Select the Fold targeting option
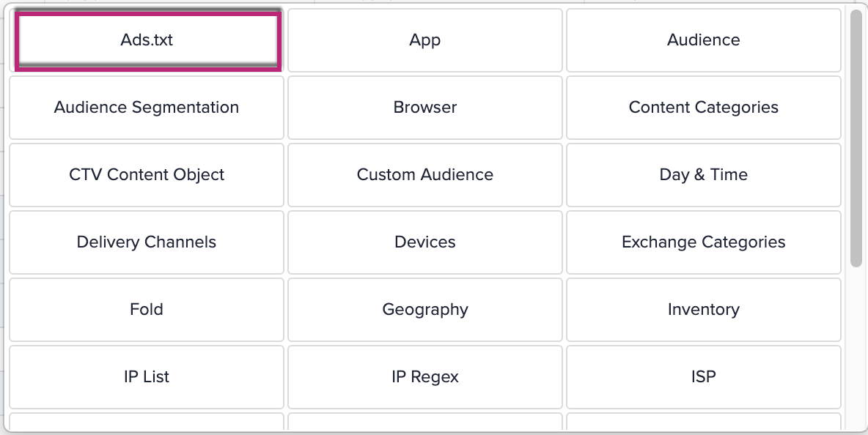The height and width of the screenshot is (435, 868). [147, 310]
